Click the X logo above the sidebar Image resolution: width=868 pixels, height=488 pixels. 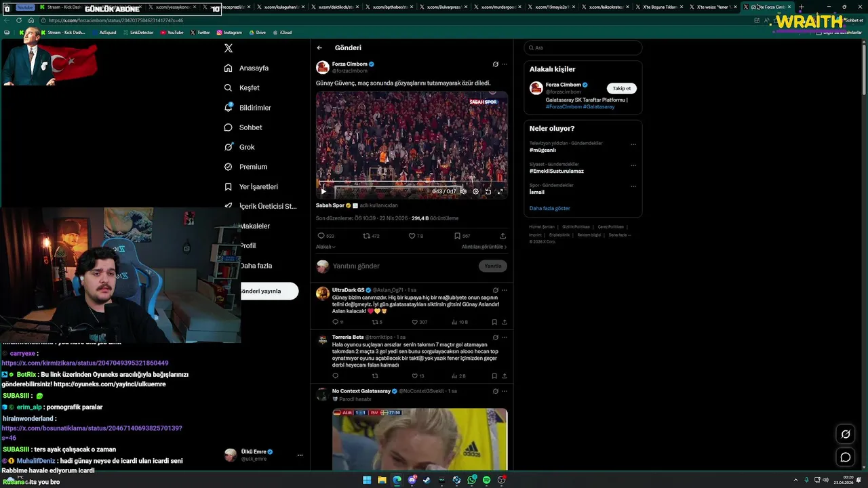pyautogui.click(x=229, y=48)
